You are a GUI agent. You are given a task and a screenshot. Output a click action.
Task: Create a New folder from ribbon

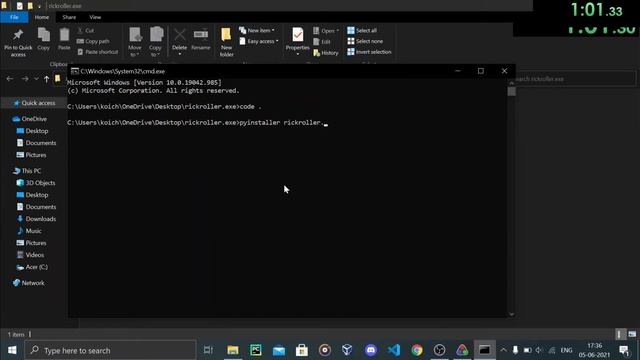pos(226,42)
